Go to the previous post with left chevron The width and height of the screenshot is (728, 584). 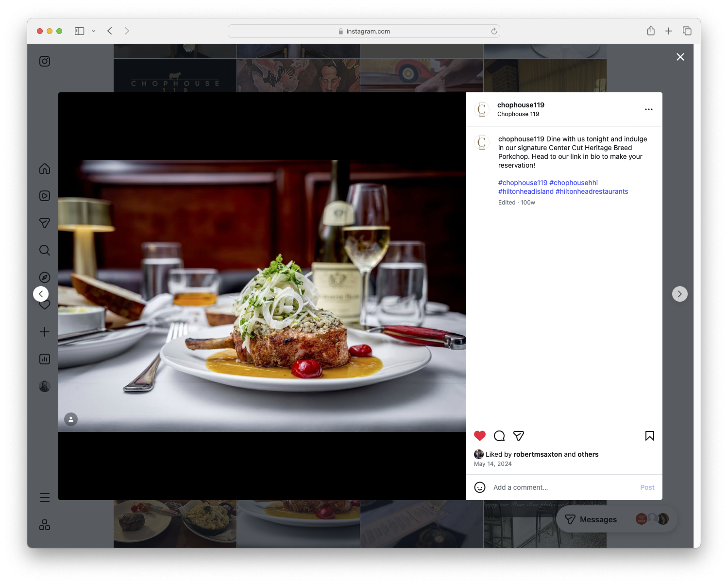click(41, 294)
